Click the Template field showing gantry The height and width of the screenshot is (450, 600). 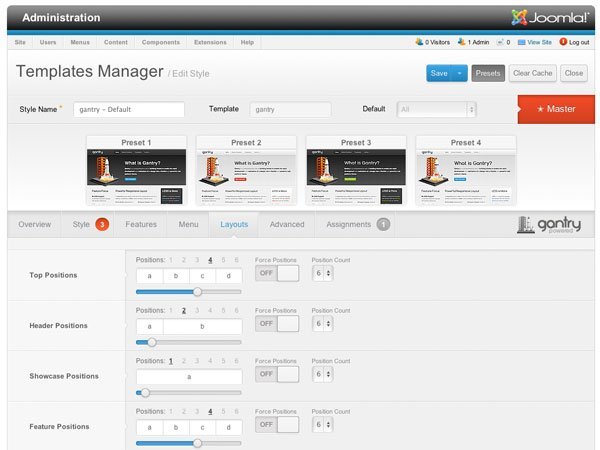coord(290,109)
